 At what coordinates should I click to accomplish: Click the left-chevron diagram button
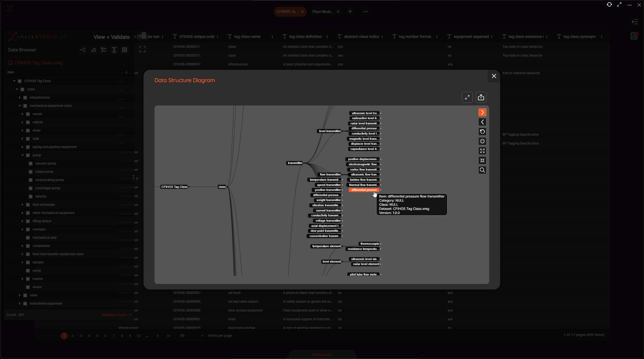click(482, 122)
